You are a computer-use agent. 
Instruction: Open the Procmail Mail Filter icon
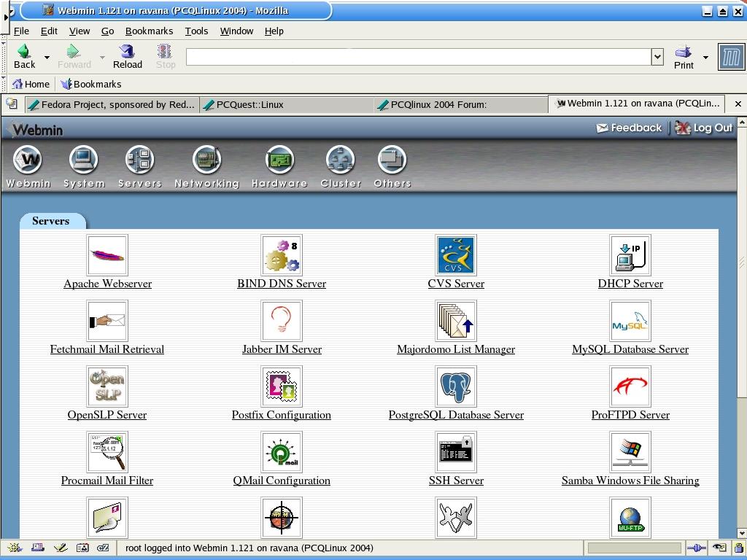pos(107,452)
